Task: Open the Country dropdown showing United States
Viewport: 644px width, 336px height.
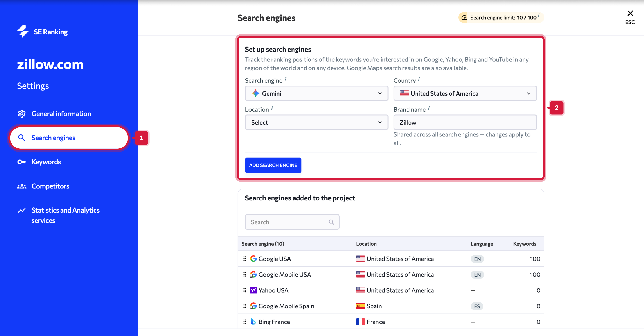Action: (465, 93)
